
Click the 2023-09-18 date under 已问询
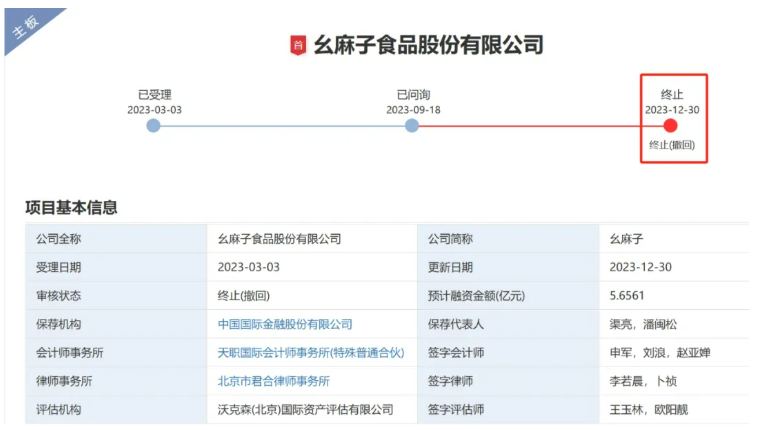pos(413,110)
